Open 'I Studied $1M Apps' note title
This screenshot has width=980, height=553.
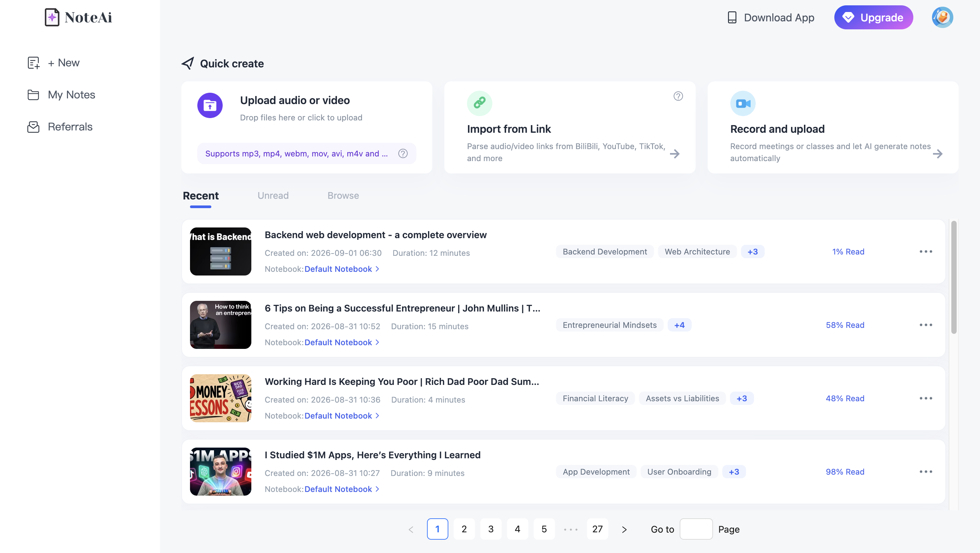(372, 455)
